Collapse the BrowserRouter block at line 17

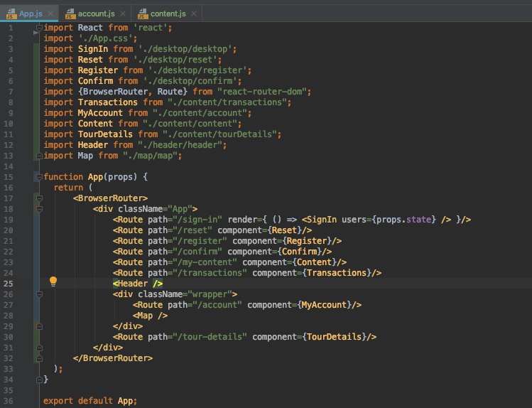[x=39, y=198]
